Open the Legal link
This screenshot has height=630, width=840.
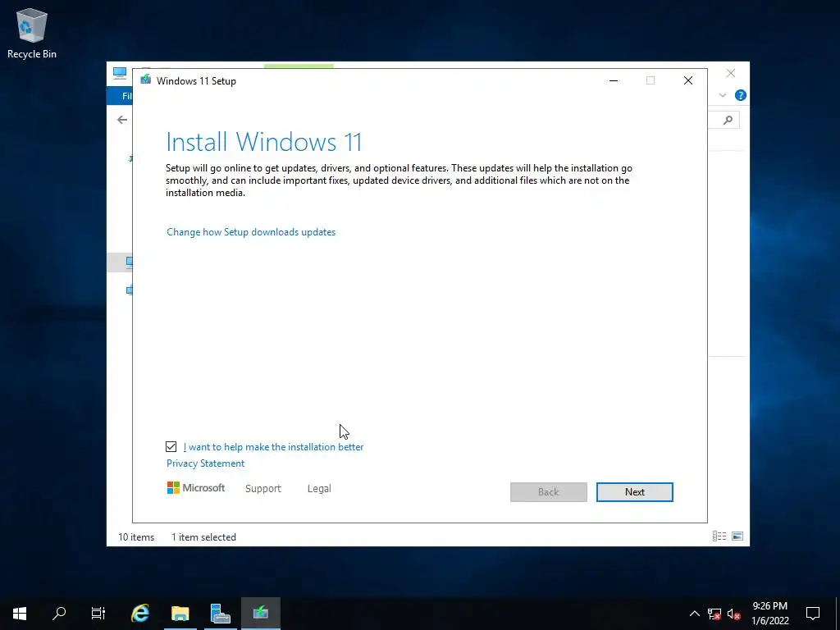pyautogui.click(x=319, y=489)
